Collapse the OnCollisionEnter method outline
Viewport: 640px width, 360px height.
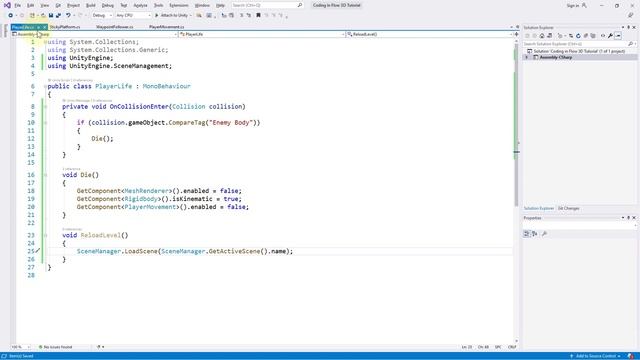click(45, 107)
